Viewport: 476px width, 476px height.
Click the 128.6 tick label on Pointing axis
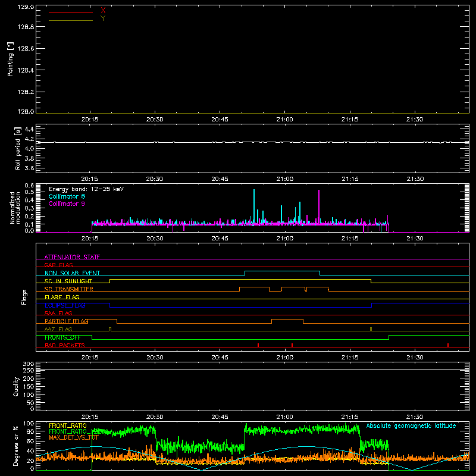pos(26,49)
